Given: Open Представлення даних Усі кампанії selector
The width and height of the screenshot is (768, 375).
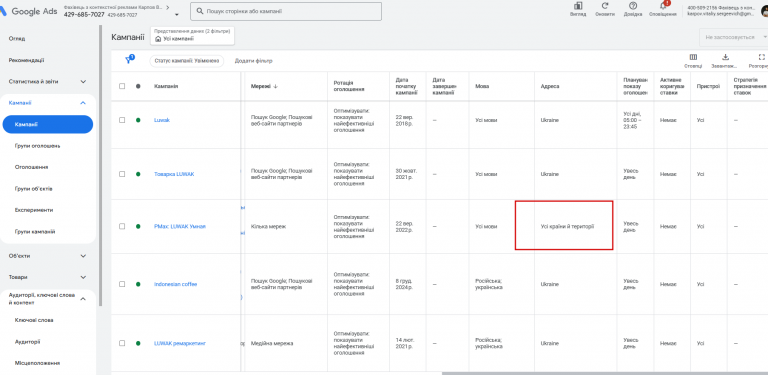Looking at the screenshot, I should click(192, 35).
